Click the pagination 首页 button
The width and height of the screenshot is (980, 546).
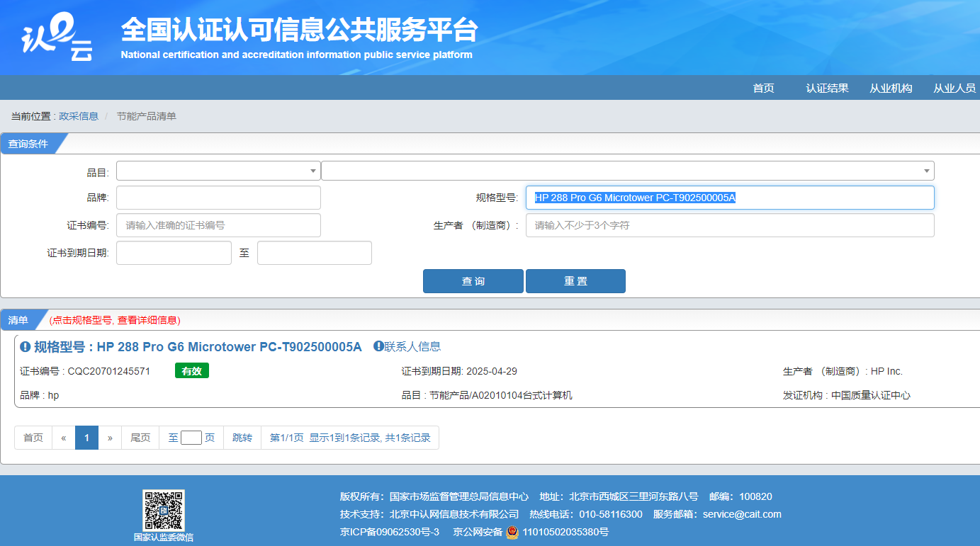(x=33, y=438)
